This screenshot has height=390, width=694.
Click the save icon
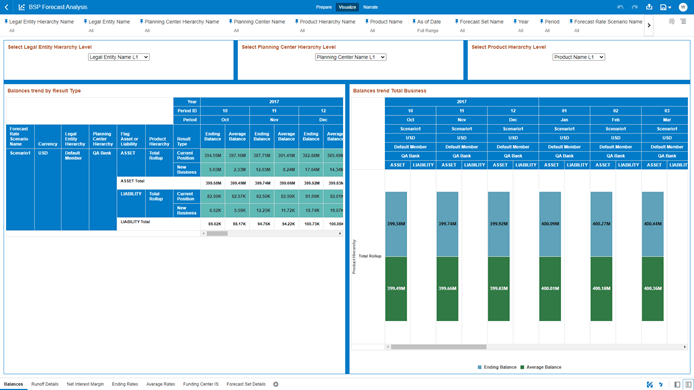click(x=663, y=7)
